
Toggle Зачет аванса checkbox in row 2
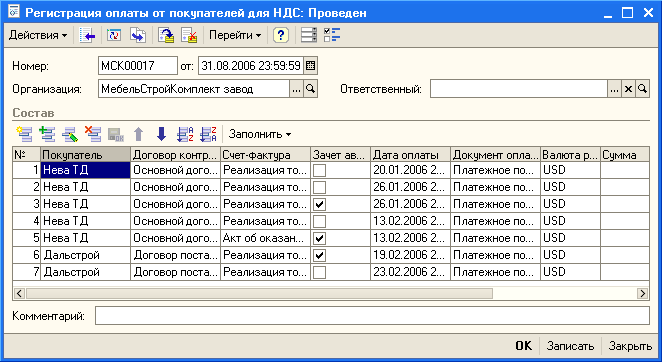tap(320, 187)
